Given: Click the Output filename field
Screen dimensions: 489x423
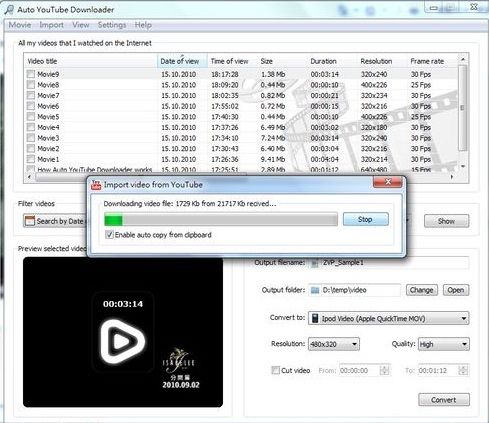Looking at the screenshot, I should pyautogui.click(x=389, y=263).
